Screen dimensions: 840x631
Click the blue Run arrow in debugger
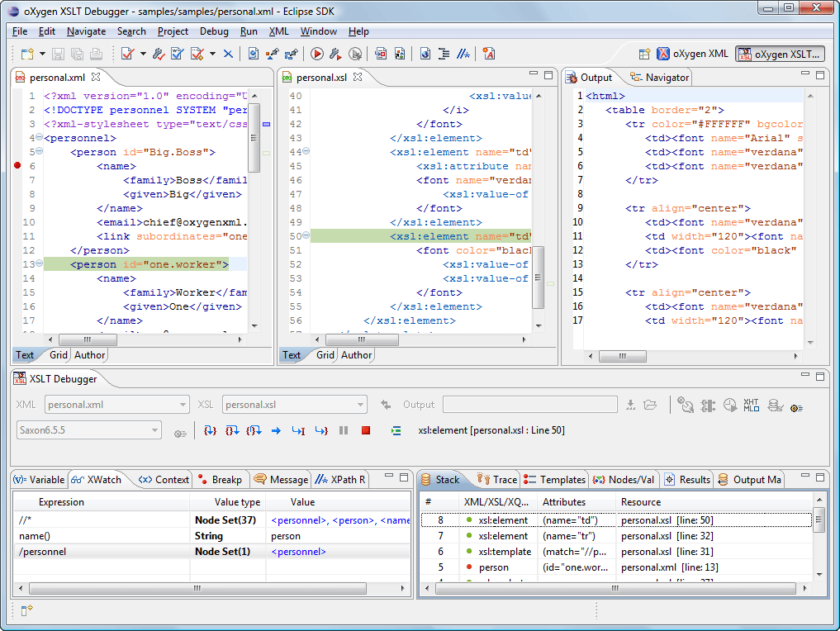(x=276, y=430)
